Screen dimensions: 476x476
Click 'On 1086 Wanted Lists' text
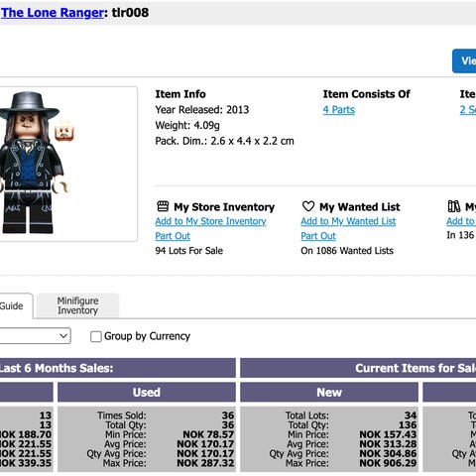[347, 251]
